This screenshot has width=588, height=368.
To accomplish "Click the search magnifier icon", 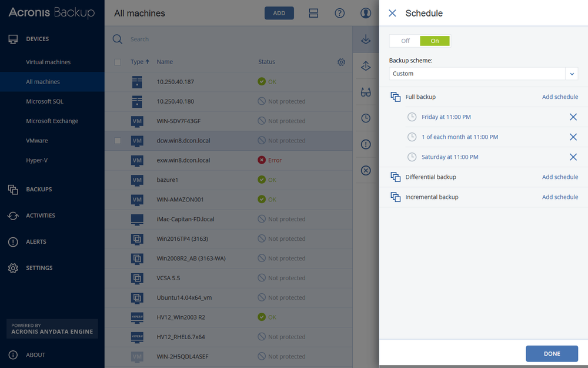I will [118, 39].
